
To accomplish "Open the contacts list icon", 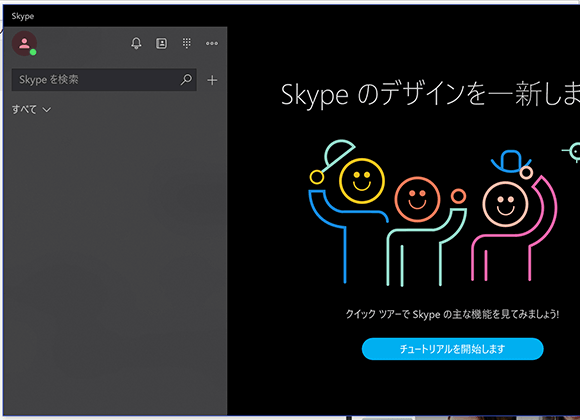I will (161, 43).
